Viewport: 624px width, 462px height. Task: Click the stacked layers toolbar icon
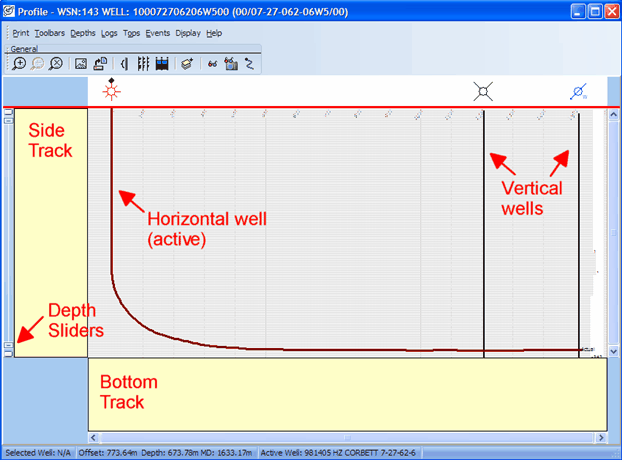click(187, 63)
